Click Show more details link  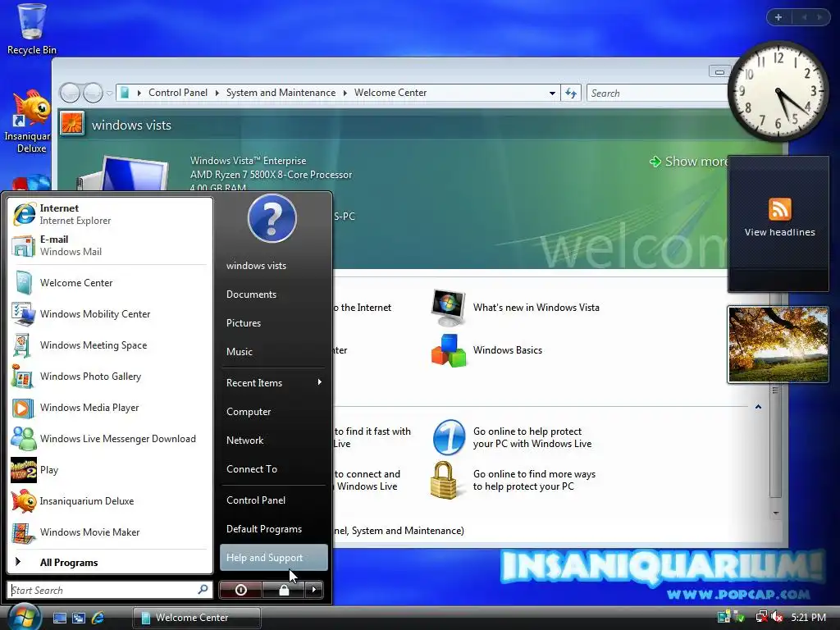(688, 162)
